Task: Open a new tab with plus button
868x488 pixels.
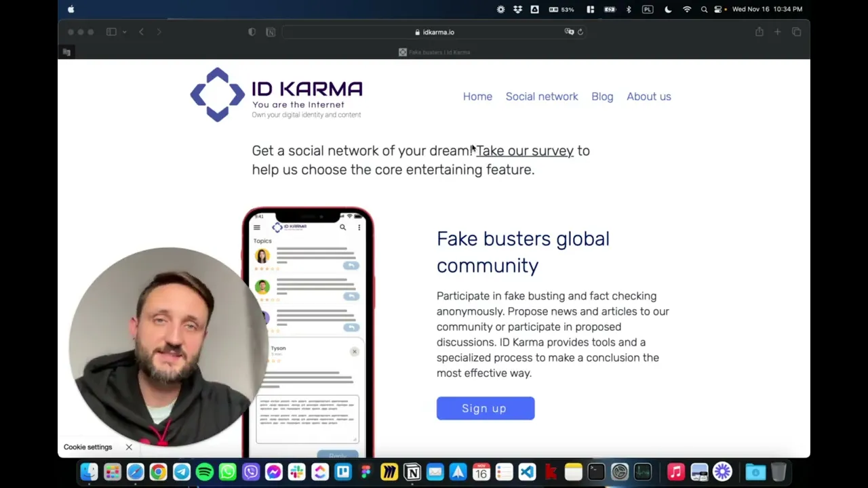Action: click(x=778, y=32)
